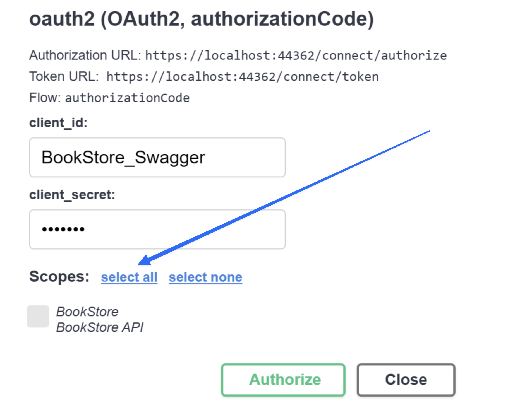Click the italic BookStore scope name
The image size is (532, 420).
(x=87, y=312)
